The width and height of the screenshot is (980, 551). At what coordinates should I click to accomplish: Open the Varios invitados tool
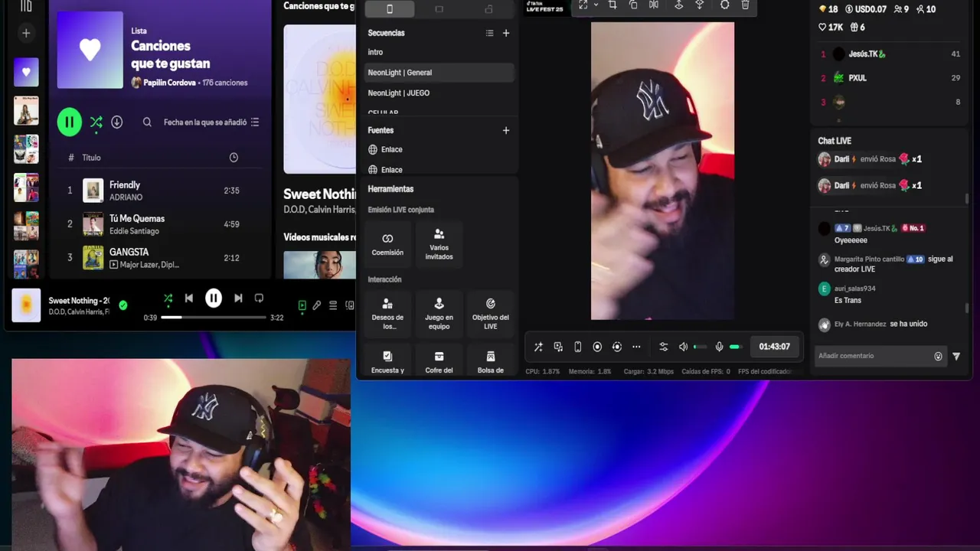coord(439,244)
